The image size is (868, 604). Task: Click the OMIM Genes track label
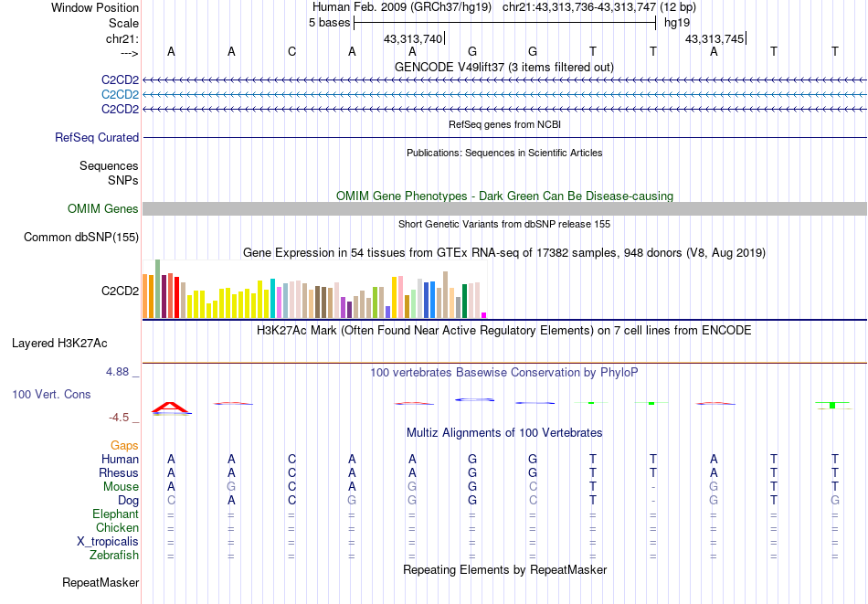[x=103, y=208]
